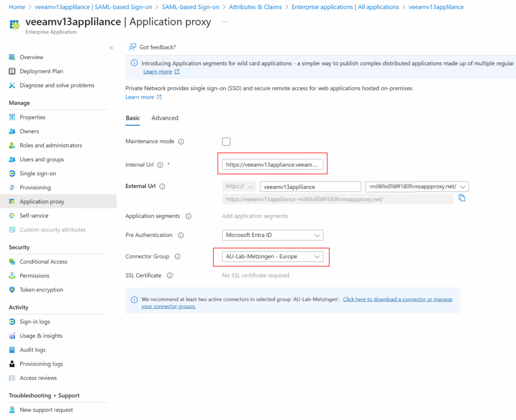Viewport: 516px width, 420px height.
Task: Click the Maintenance mode info icon
Action: pos(181,142)
